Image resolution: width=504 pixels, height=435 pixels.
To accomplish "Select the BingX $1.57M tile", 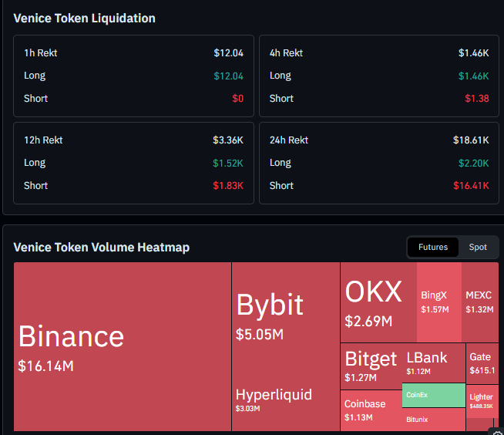I will coord(439,302).
